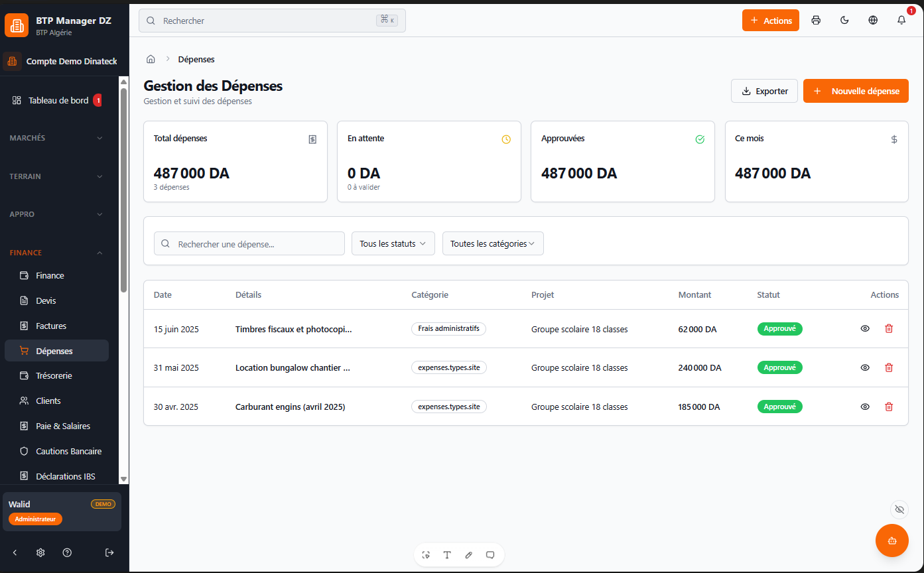
Task: Open Trésorerie in sidebar
Action: pos(56,375)
